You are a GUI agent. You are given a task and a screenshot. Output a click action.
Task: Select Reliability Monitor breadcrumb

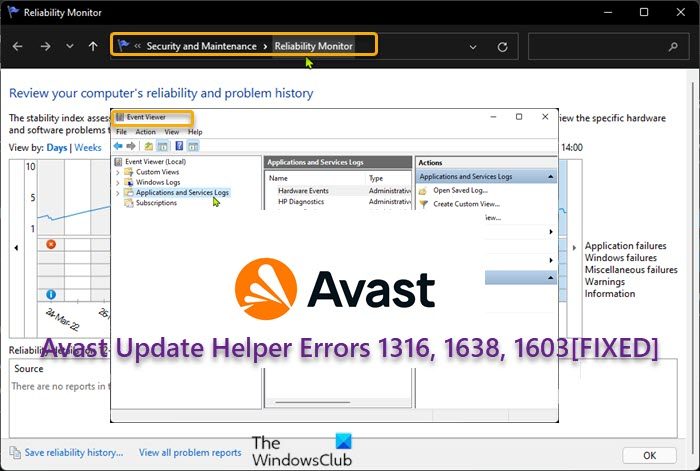[x=313, y=46]
